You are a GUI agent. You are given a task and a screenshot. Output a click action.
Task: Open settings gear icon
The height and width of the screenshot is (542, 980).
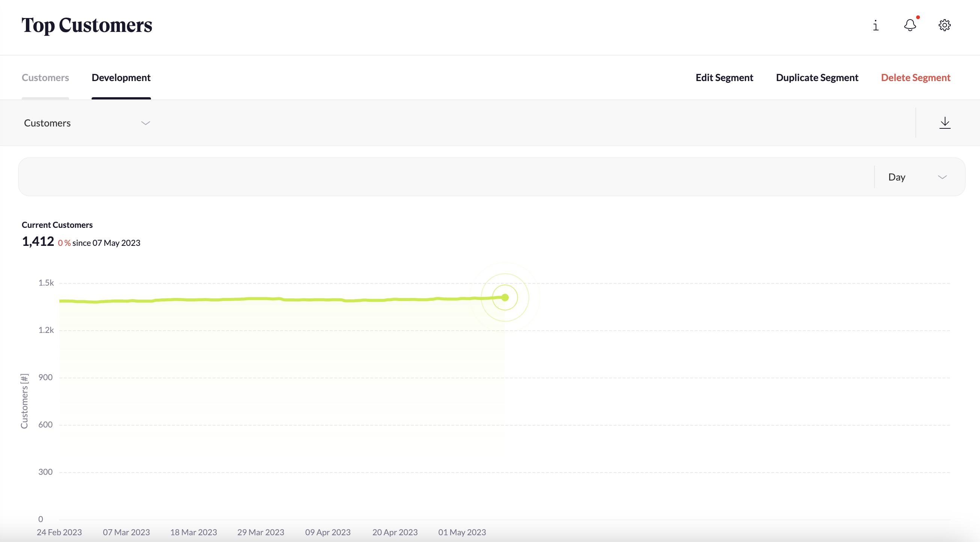944,25
